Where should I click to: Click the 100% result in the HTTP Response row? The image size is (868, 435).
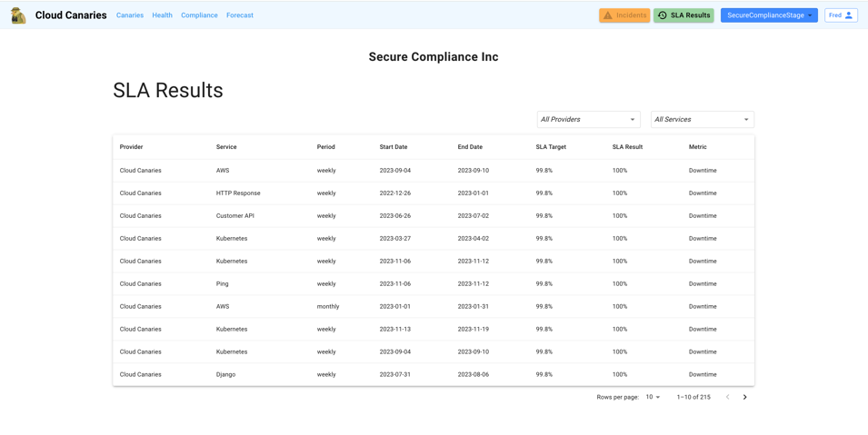coord(620,193)
